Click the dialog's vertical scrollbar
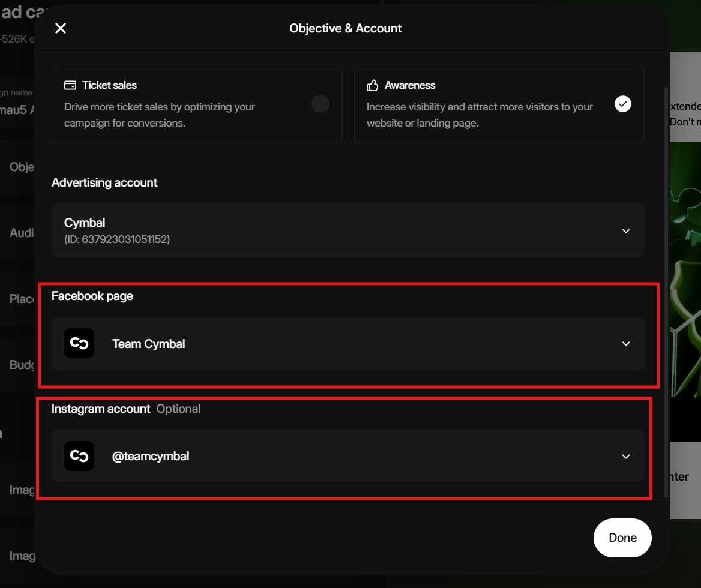Screen dimensions: 701x588 coord(666,288)
